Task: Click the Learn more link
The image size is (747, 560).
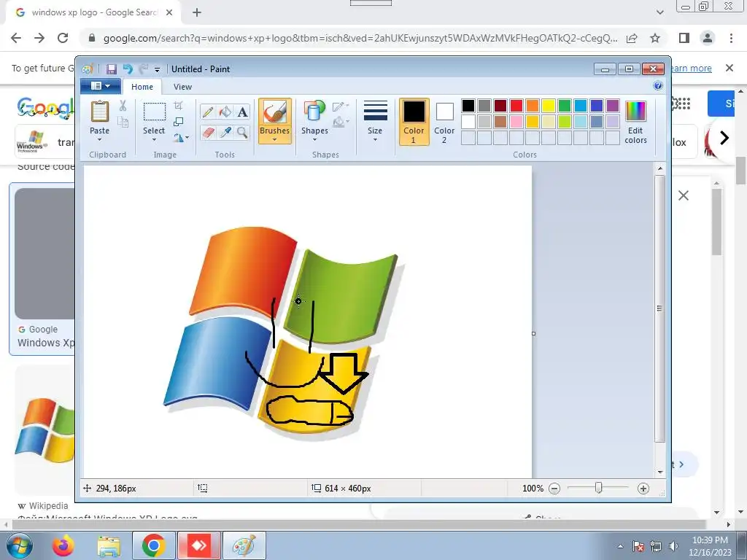Action: pos(691,69)
